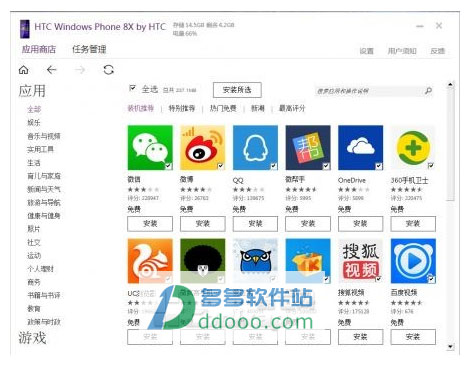The image size is (467, 370).
Task: Open the WeChat (微信) app icon
Action: click(x=150, y=148)
